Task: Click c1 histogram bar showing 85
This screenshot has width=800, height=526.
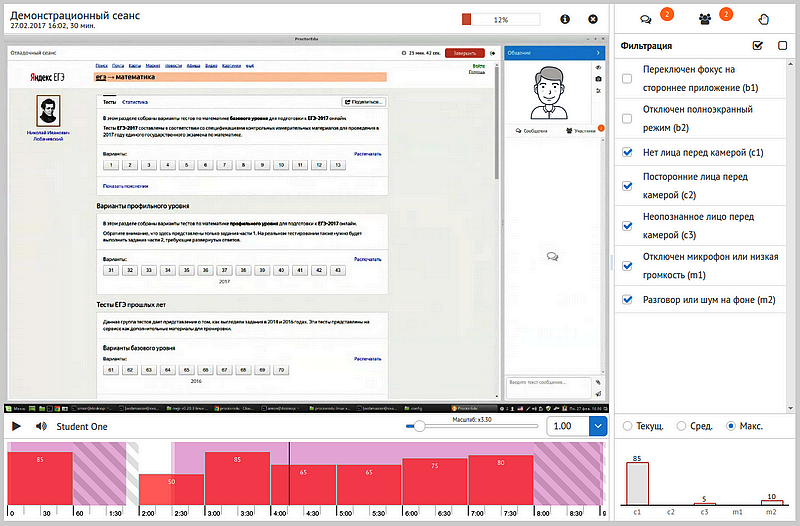Action: pos(637,483)
